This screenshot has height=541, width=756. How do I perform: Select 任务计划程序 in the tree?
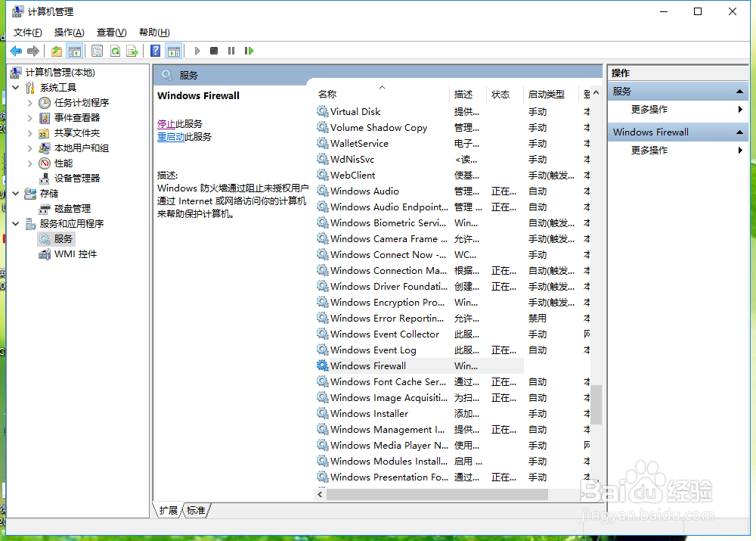pyautogui.click(x=82, y=103)
